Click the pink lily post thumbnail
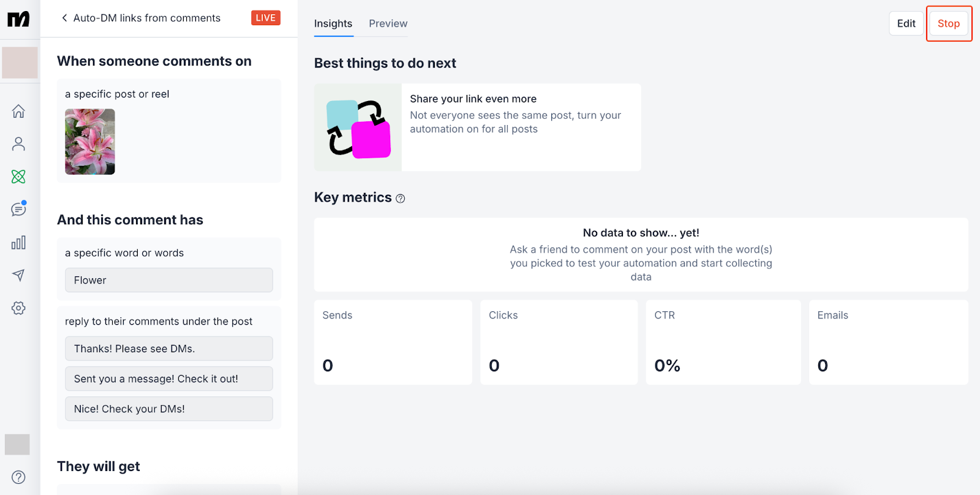 click(x=90, y=142)
